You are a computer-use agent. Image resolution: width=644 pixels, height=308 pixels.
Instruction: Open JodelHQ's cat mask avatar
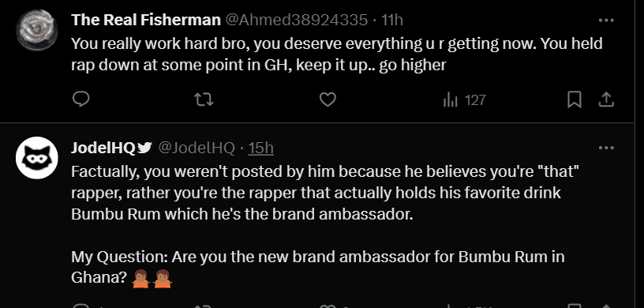point(36,157)
